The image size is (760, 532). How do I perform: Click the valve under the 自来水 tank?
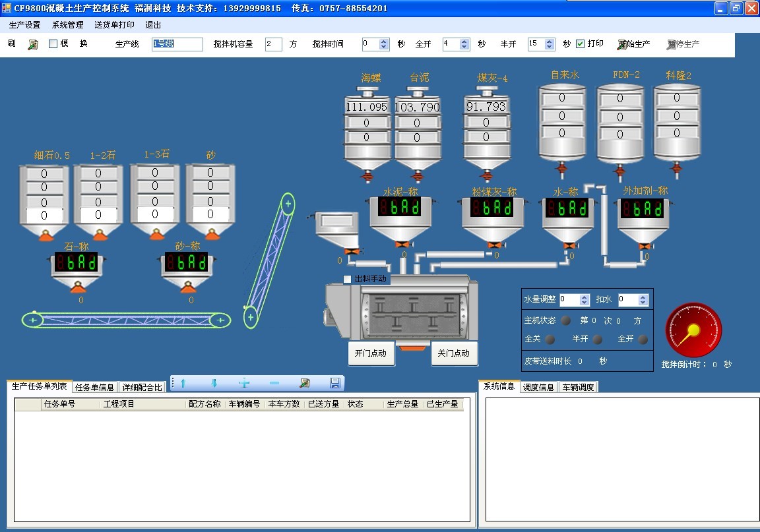pyautogui.click(x=562, y=169)
